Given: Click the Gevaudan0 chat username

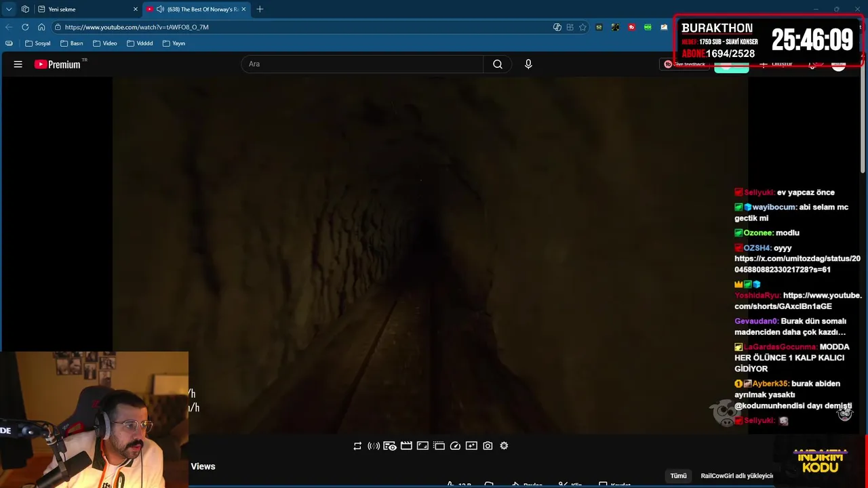Looking at the screenshot, I should 757,321.
